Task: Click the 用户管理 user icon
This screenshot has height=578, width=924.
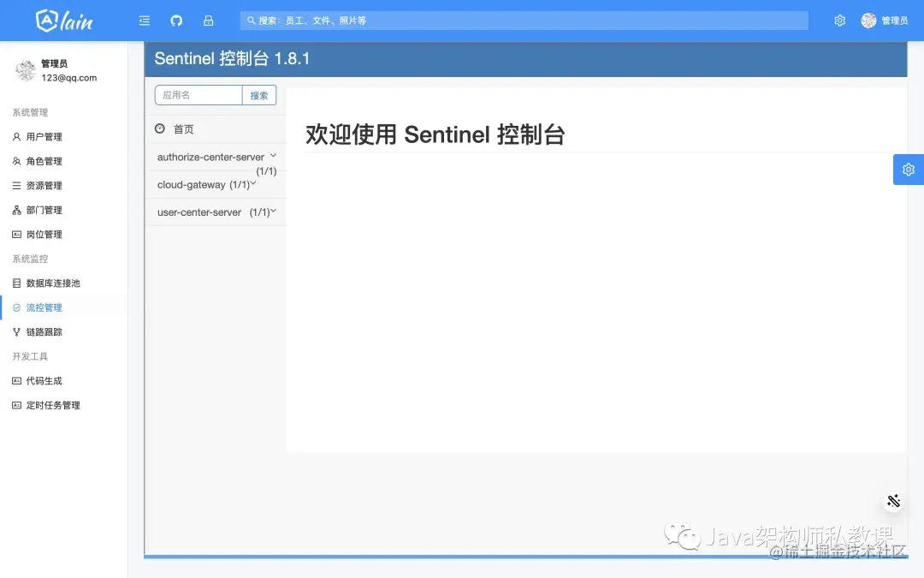Action: pyautogui.click(x=16, y=137)
